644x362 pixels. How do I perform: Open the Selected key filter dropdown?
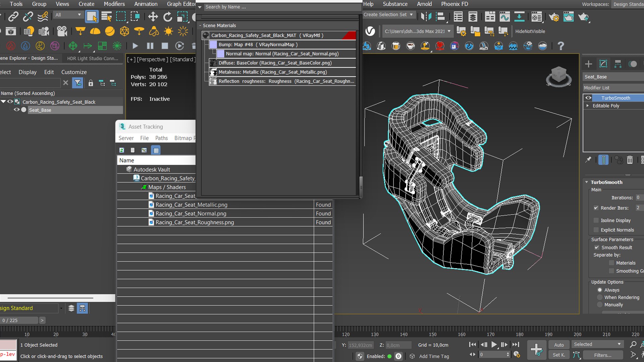point(597,344)
